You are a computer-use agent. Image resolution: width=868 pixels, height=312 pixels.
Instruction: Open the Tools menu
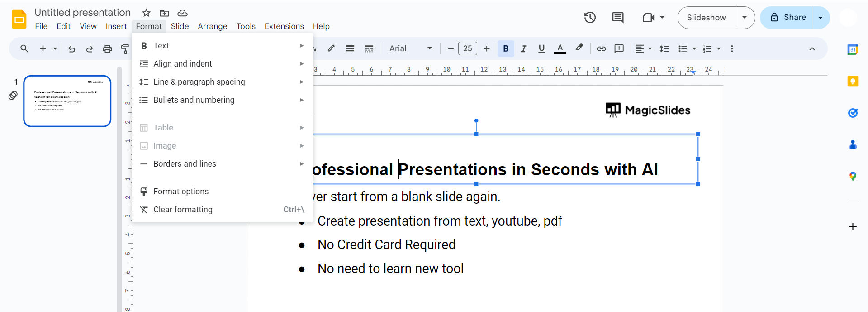pos(246,26)
